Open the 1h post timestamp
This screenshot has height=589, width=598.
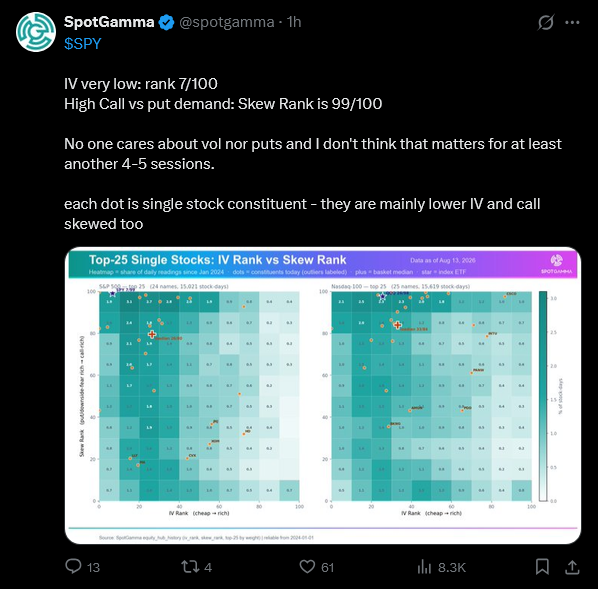(x=294, y=22)
